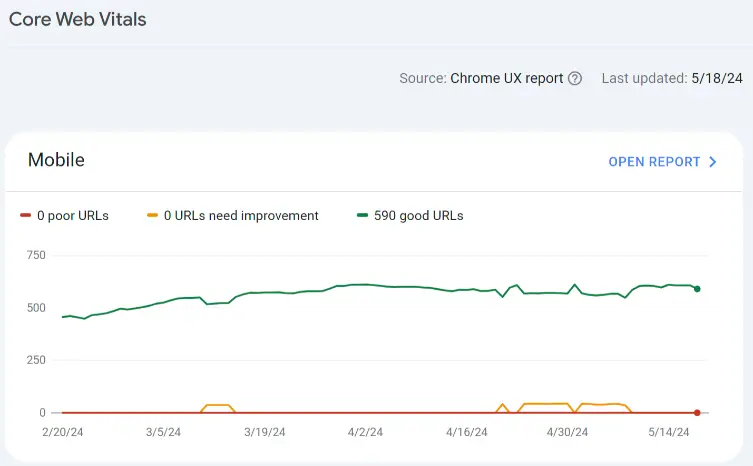
Task: Click the green good URLs legend marker
Action: point(362,215)
